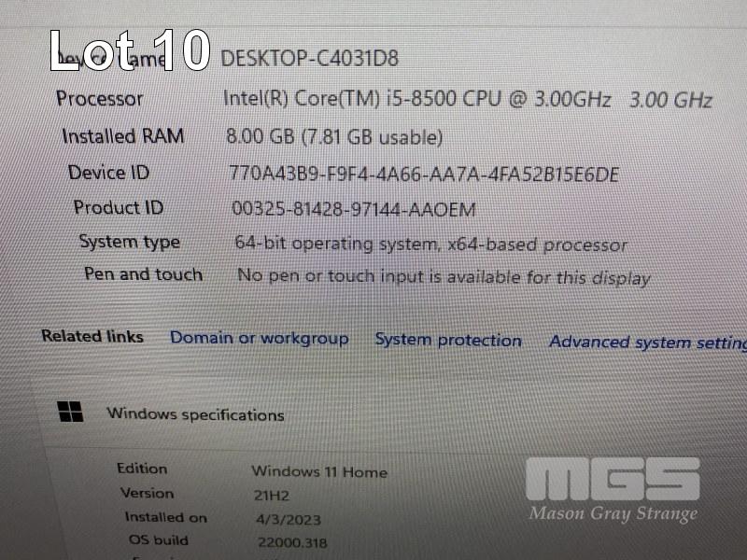747x560 pixels.
Task: Select the 8.00 GB Installed RAM value
Action: [334, 137]
